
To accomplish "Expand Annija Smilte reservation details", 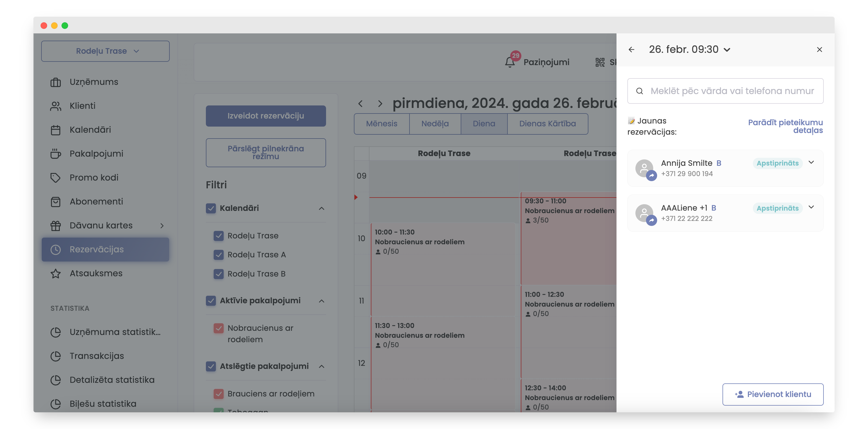I will point(811,162).
